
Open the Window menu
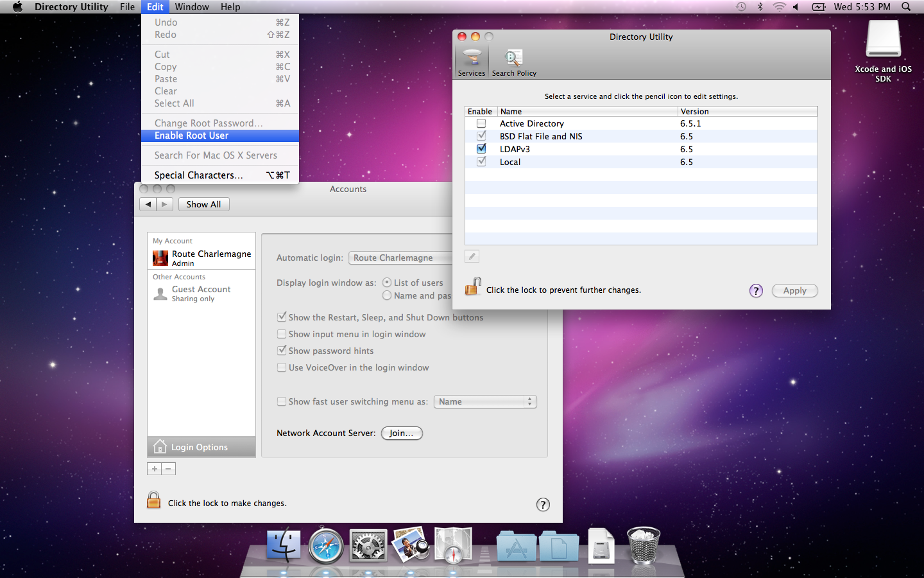coord(192,7)
